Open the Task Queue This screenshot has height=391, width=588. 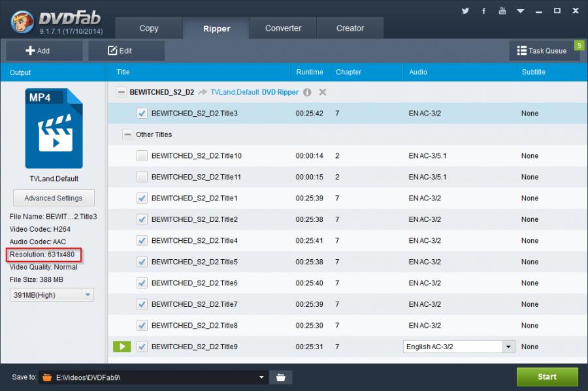click(x=542, y=50)
